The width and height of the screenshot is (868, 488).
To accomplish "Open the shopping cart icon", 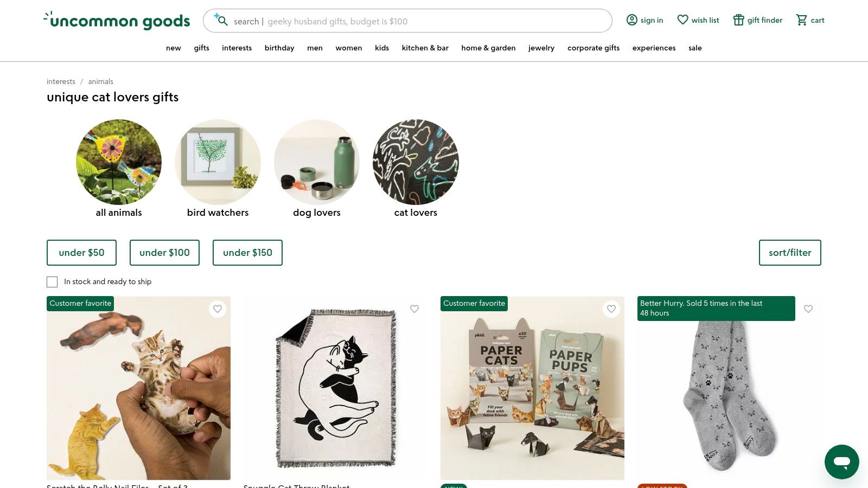I will (x=801, y=20).
